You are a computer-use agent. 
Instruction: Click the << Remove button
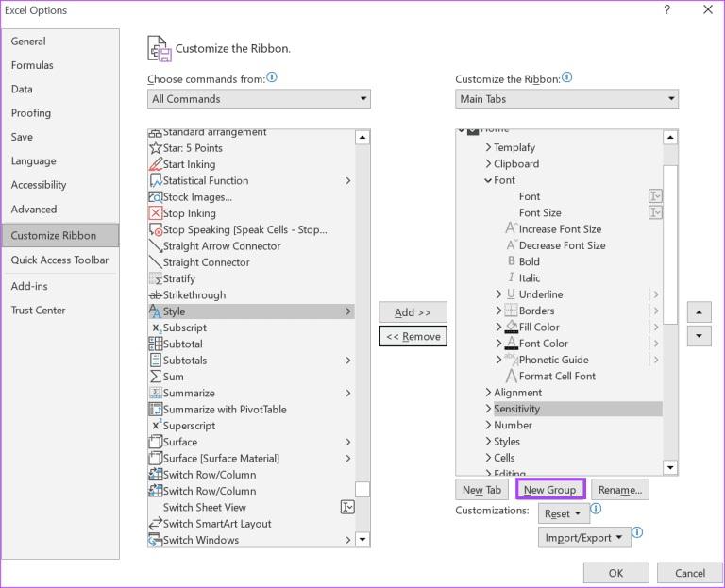pos(413,337)
